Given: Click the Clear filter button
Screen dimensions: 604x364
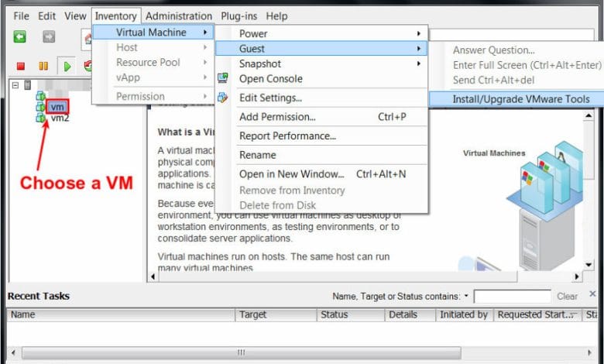Looking at the screenshot, I should [x=567, y=296].
